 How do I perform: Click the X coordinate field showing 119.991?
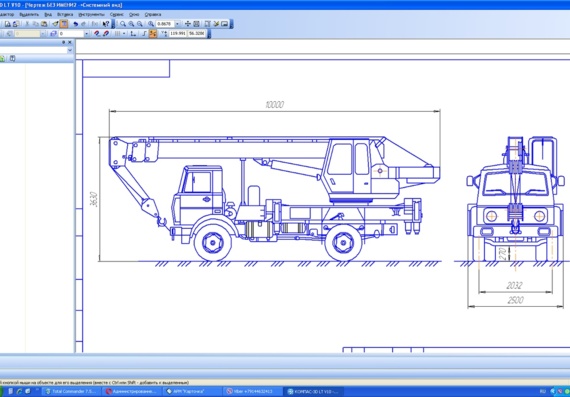tap(178, 33)
